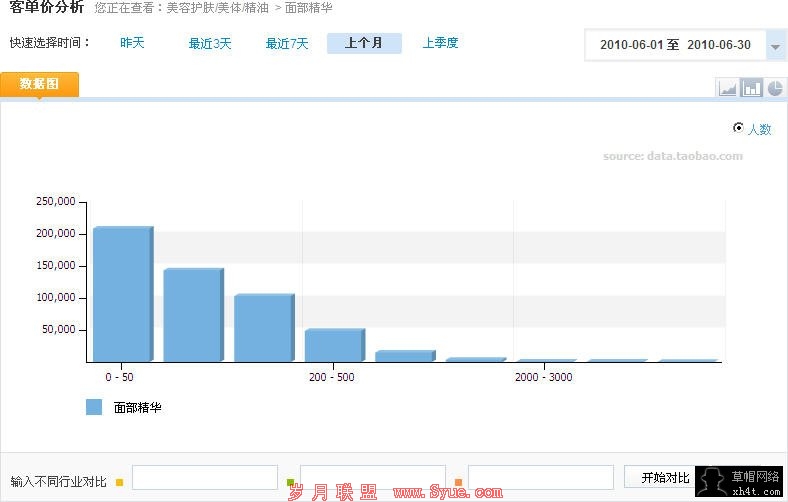This screenshot has width=788, height=502.
Task: Select the 人数 radio button
Action: [x=738, y=128]
